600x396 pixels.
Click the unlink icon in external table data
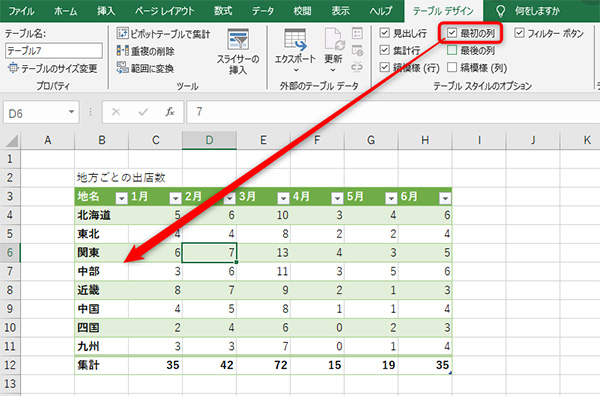click(357, 68)
